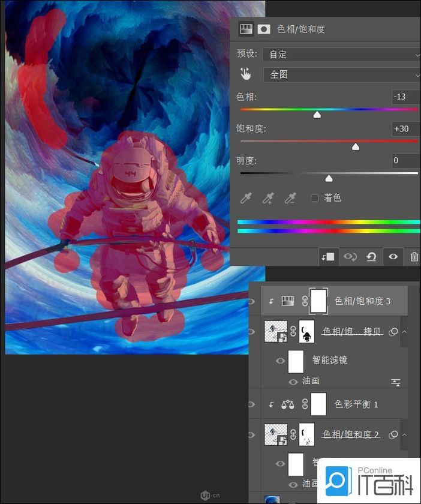421x504 pixels.
Task: Collapse smart filters of 色相/饱... 拷贝 layer
Action: 404,331
